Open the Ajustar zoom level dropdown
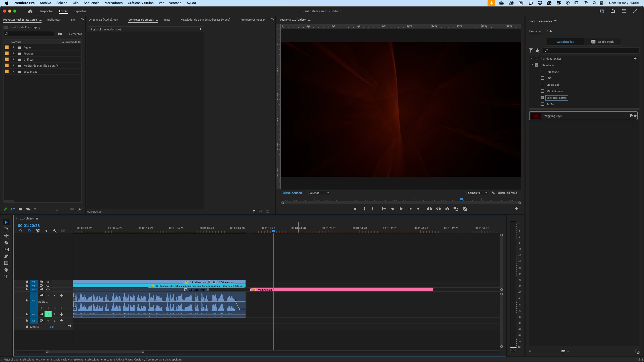Screen dimensions: 644x362 click(319, 193)
